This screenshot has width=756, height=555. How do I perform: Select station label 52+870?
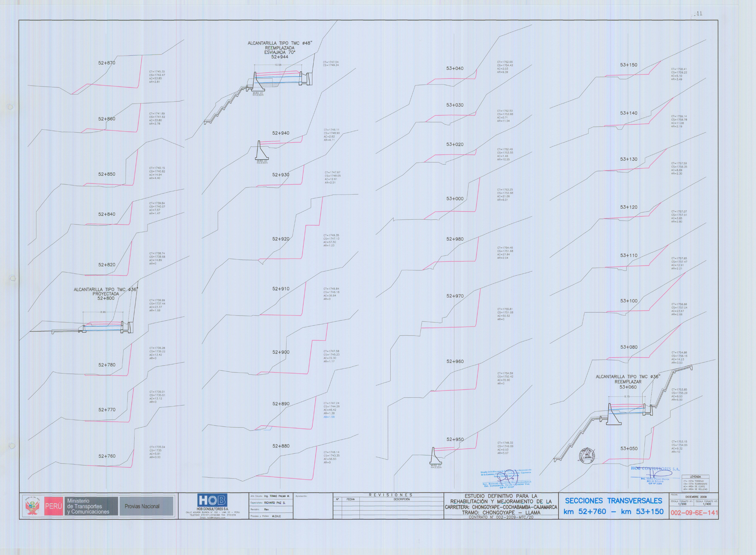click(107, 63)
